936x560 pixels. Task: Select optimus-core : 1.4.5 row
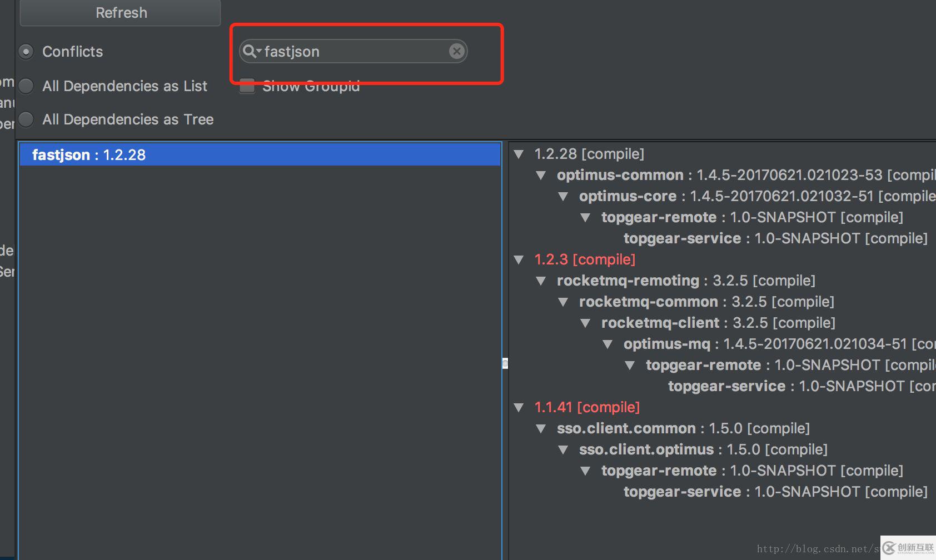click(758, 196)
